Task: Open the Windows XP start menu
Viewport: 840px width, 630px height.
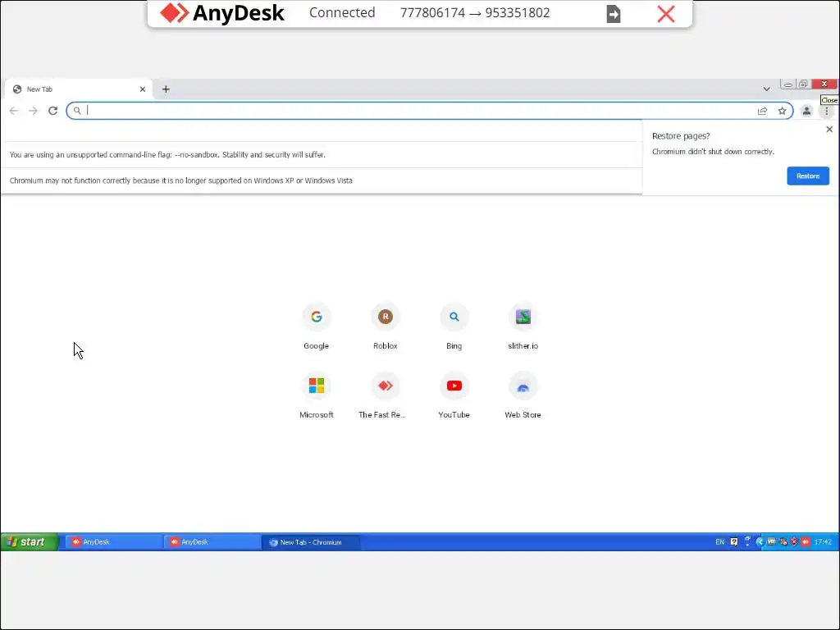Action: (29, 541)
